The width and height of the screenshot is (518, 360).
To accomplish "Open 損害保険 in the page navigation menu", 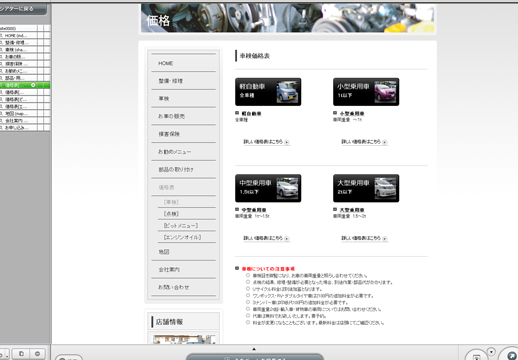I will 183,134.
